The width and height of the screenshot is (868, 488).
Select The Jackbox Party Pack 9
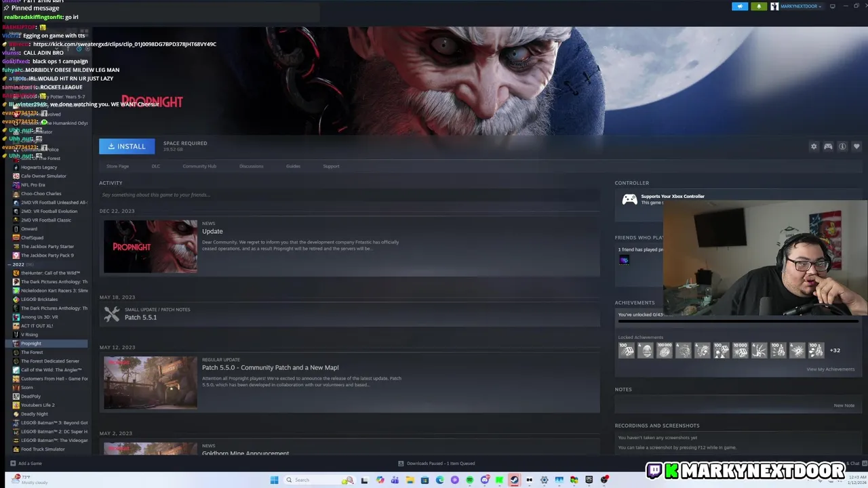[x=47, y=255]
